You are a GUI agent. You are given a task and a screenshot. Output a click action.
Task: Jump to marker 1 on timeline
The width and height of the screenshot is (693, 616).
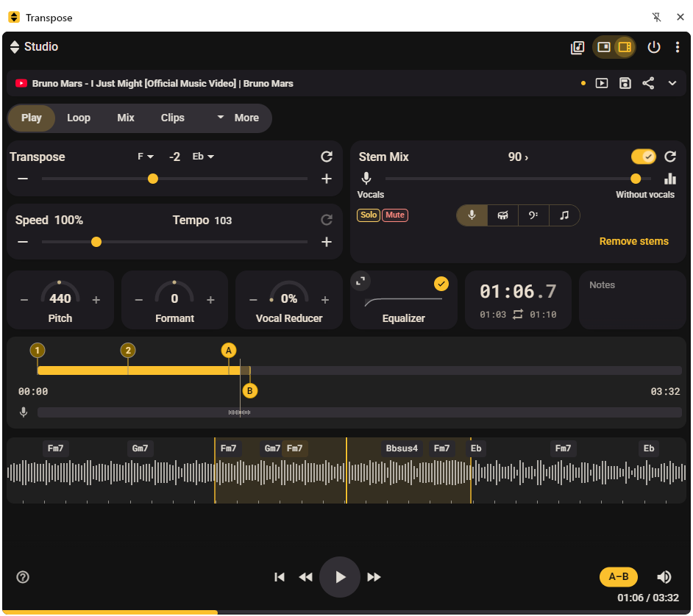38,351
